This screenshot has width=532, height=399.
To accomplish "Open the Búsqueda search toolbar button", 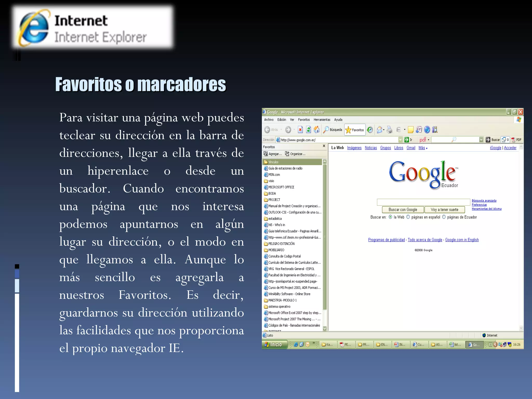I will (333, 130).
